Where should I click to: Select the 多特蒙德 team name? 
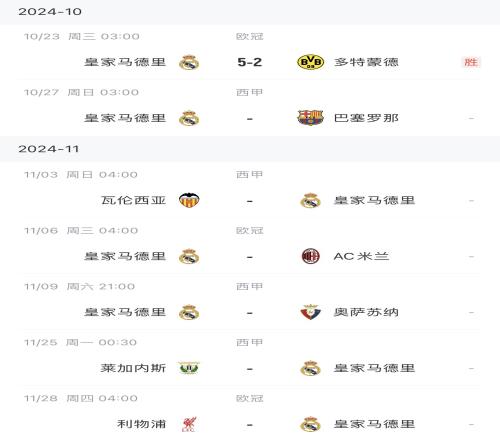(366, 62)
